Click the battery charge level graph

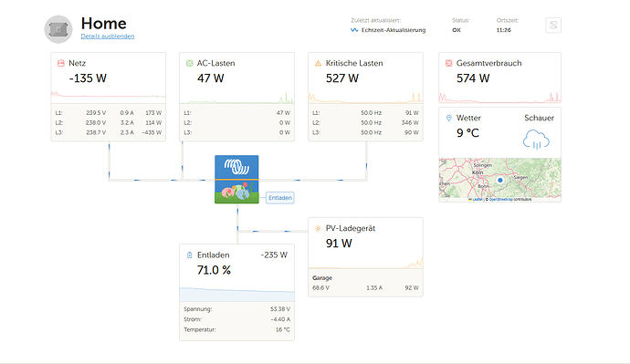pyautogui.click(x=236, y=294)
